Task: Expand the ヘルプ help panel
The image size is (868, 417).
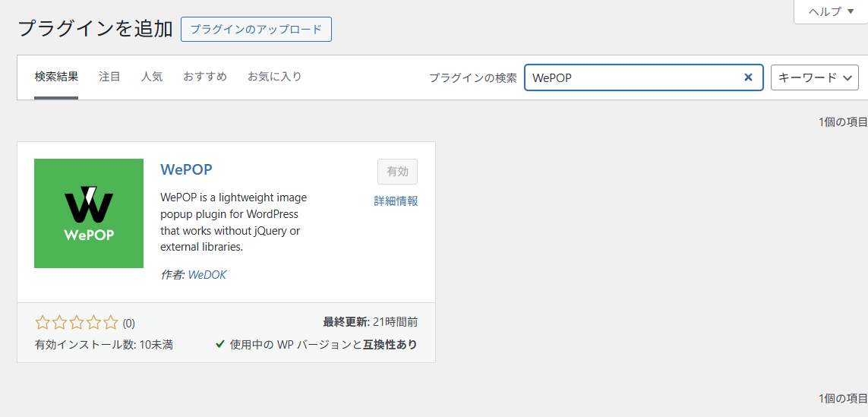Action: [x=830, y=11]
